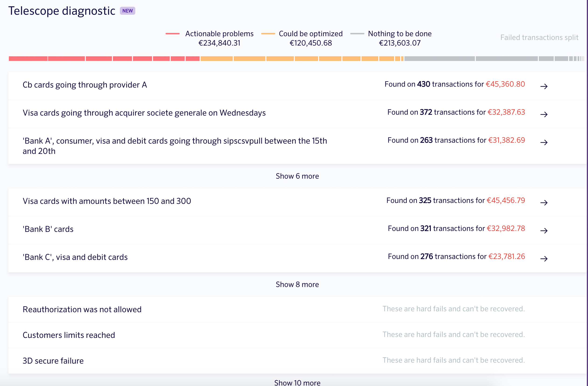588x386 pixels.
Task: Open arrow for 'Bank C' visa debit row
Action: pyautogui.click(x=544, y=259)
